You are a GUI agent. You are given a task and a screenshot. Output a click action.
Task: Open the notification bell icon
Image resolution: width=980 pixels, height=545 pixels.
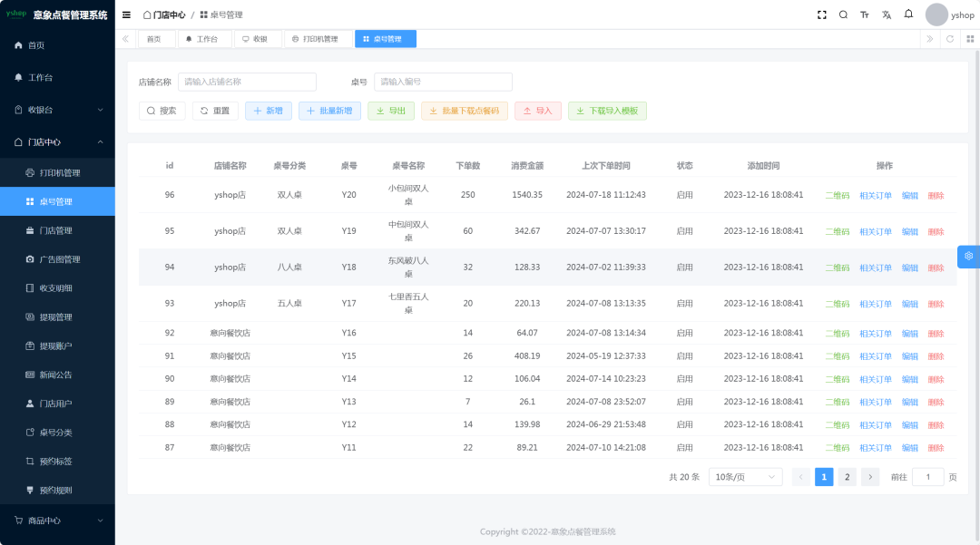click(908, 15)
